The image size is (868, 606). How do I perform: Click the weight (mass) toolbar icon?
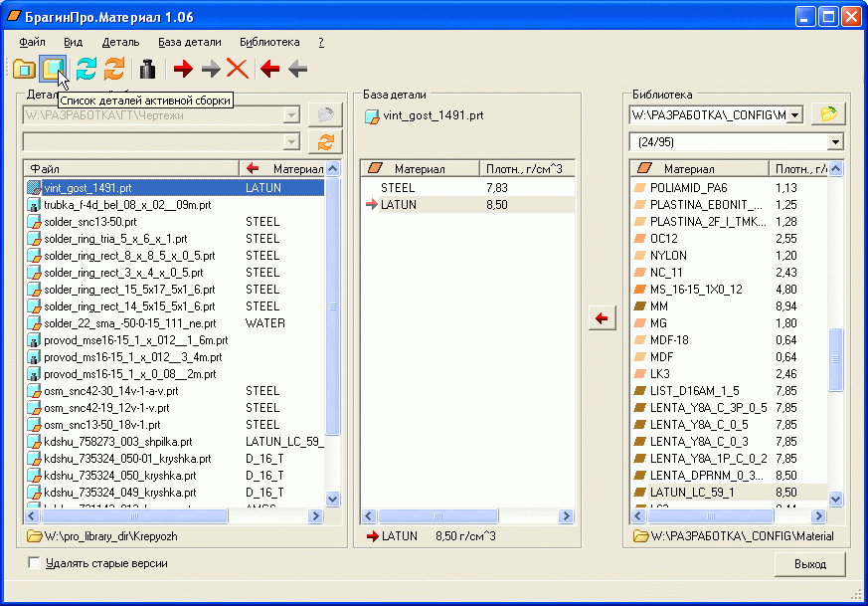click(x=147, y=70)
